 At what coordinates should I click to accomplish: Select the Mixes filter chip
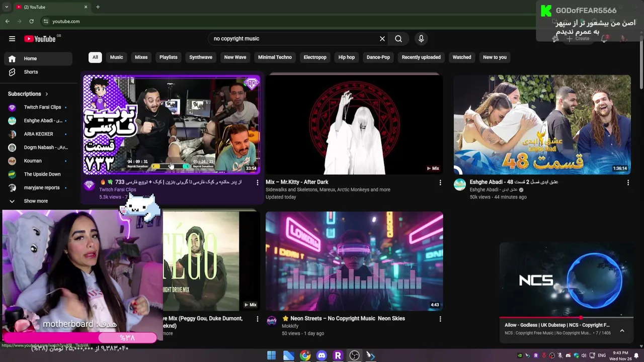(141, 57)
